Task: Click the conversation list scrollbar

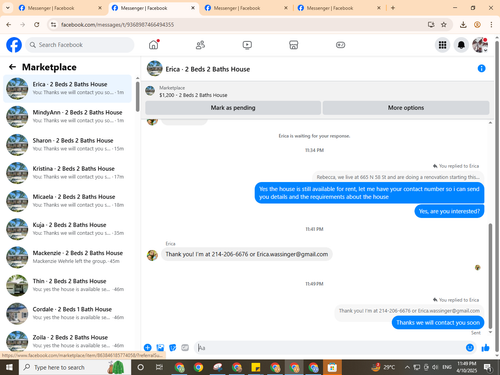Action: 138,97
